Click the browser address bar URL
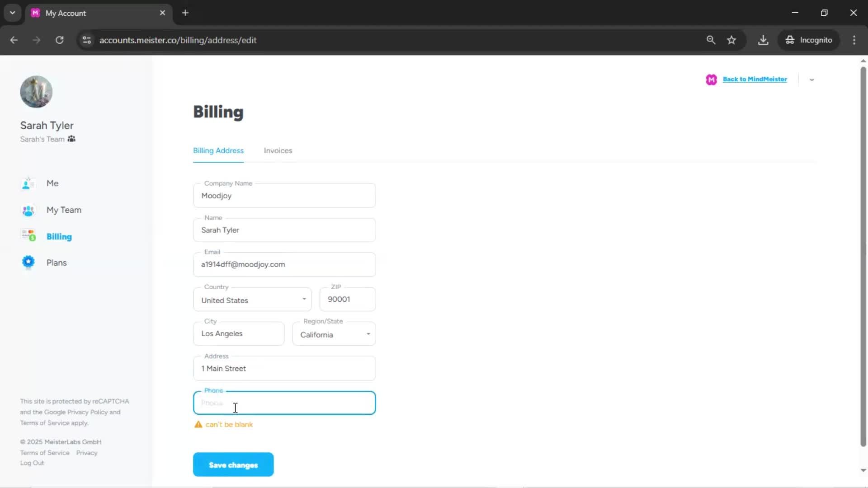Image resolution: width=868 pixels, height=488 pixels. [178, 40]
